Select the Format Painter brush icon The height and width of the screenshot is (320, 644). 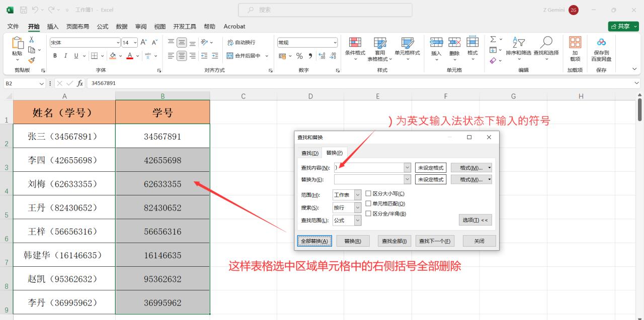tap(31, 60)
